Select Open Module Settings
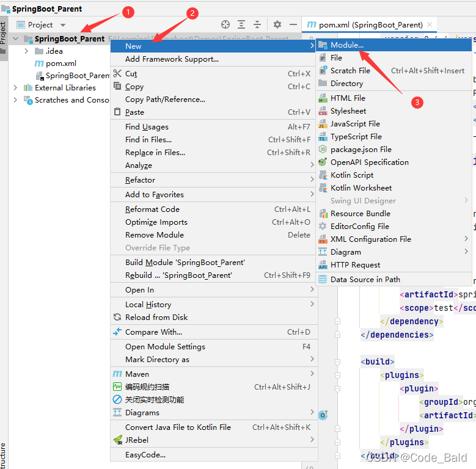This screenshot has height=469, width=476. tap(214, 347)
